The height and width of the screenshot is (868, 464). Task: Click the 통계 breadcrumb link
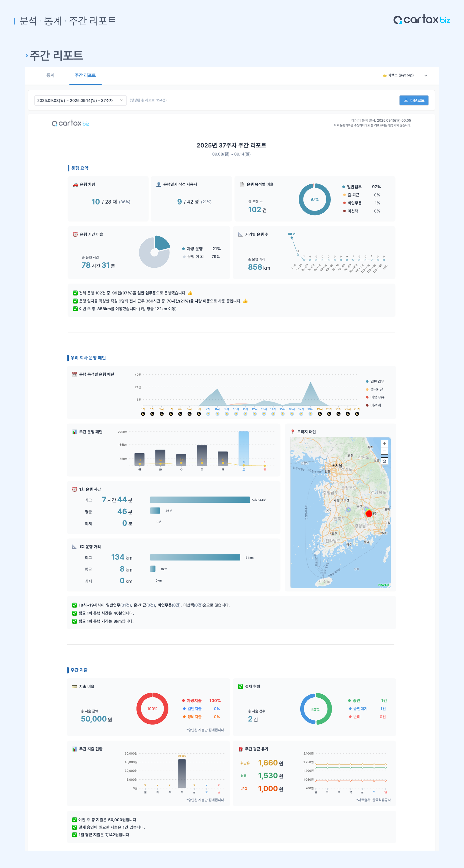[x=53, y=21]
